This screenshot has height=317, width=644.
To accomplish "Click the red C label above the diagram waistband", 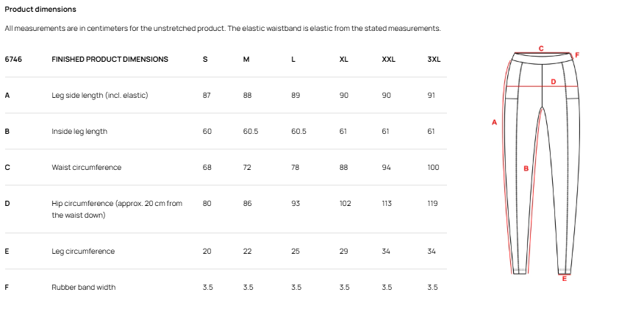I will point(541,49).
